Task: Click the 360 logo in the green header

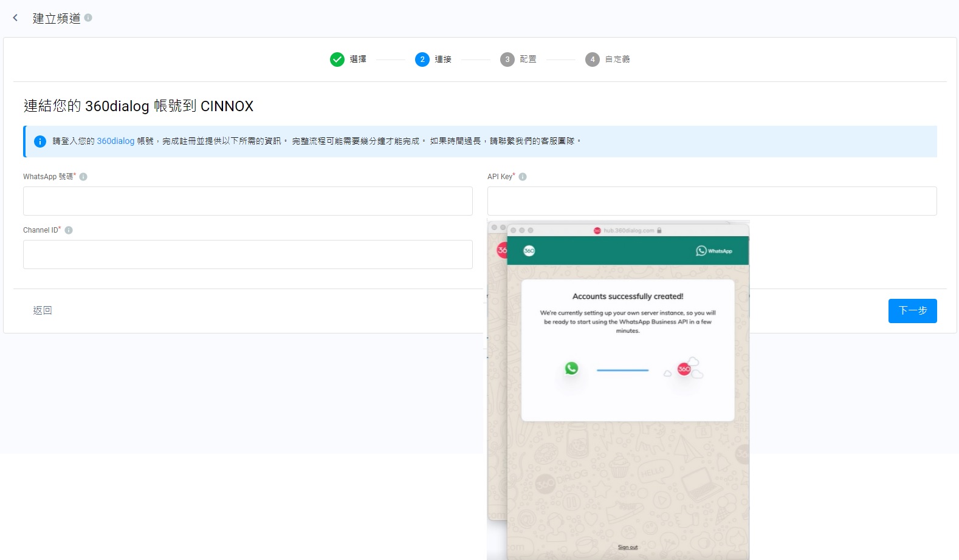Action: tap(529, 251)
